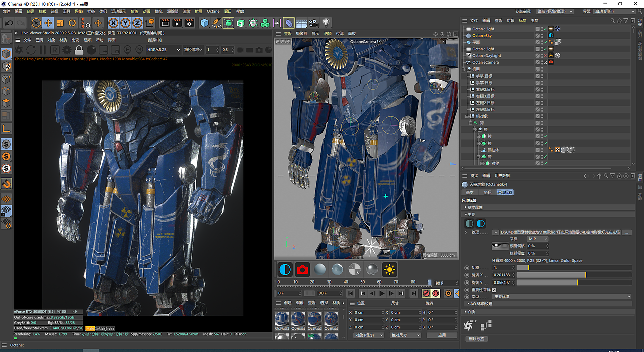This screenshot has height=352, width=644.
Task: Open the 对象 (相对) coordinate dropdown
Action: coord(368,335)
